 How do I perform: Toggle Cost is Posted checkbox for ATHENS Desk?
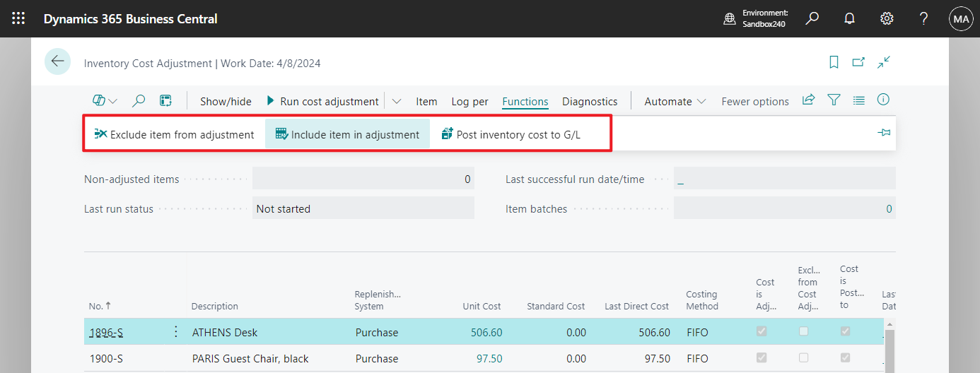(x=846, y=331)
